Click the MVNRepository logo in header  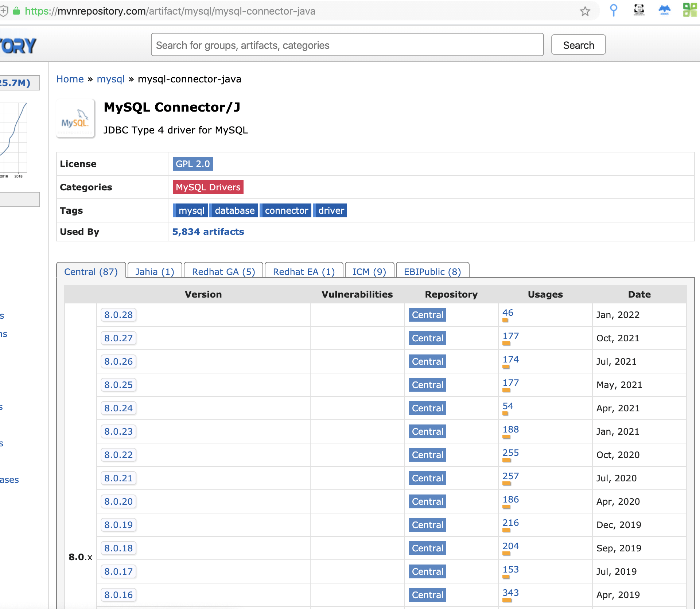tap(18, 46)
